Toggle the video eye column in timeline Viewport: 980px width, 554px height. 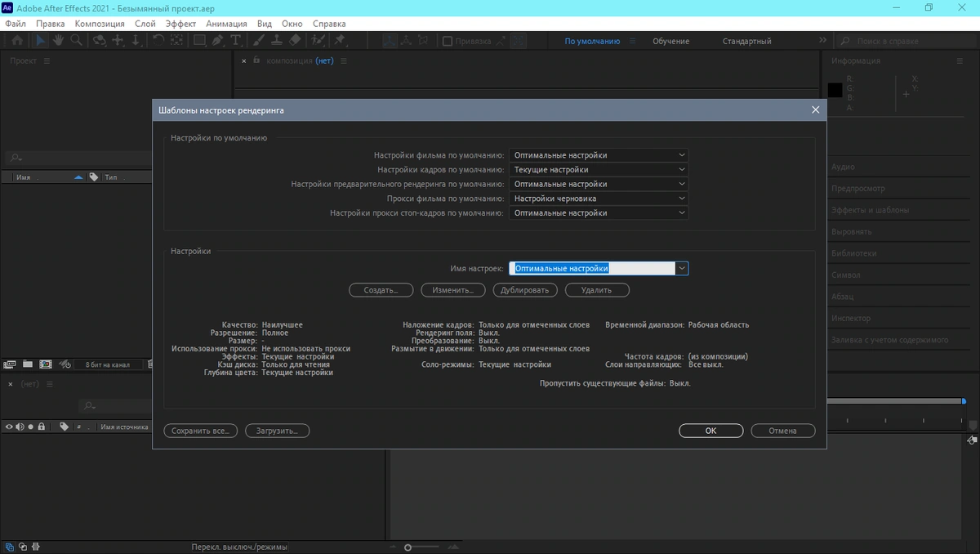(x=9, y=427)
